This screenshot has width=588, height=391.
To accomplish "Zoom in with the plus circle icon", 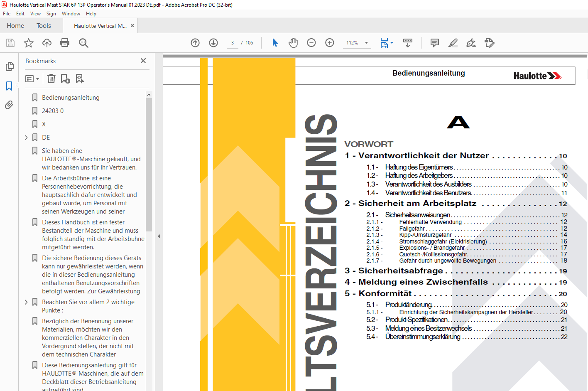I will [x=330, y=43].
